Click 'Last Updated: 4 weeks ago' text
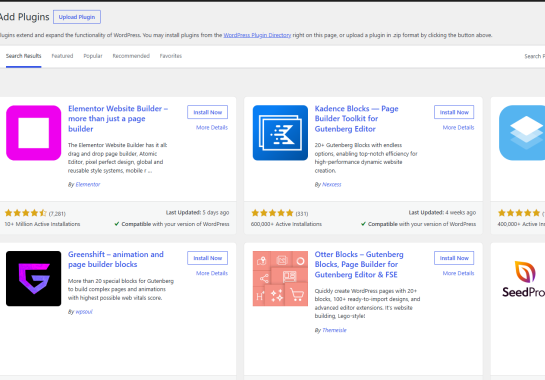The width and height of the screenshot is (545, 380). click(x=442, y=212)
